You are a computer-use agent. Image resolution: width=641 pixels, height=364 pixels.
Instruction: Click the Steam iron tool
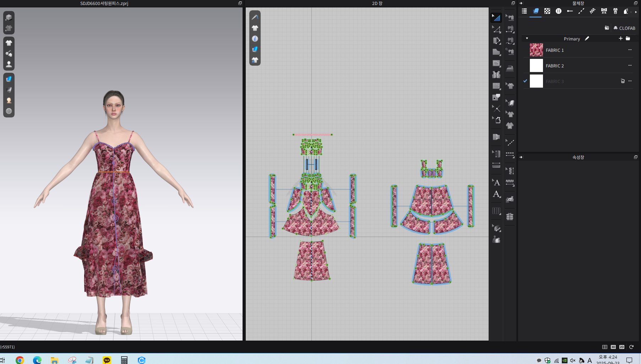(510, 69)
